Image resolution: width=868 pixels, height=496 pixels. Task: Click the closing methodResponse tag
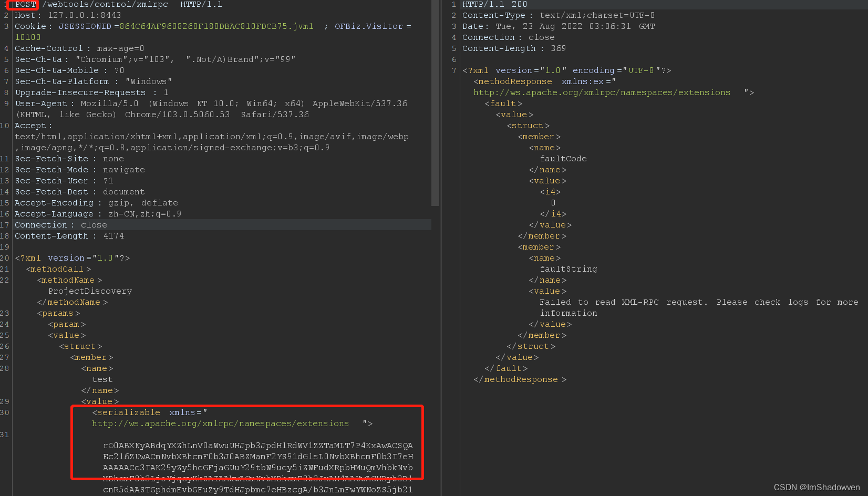520,379
